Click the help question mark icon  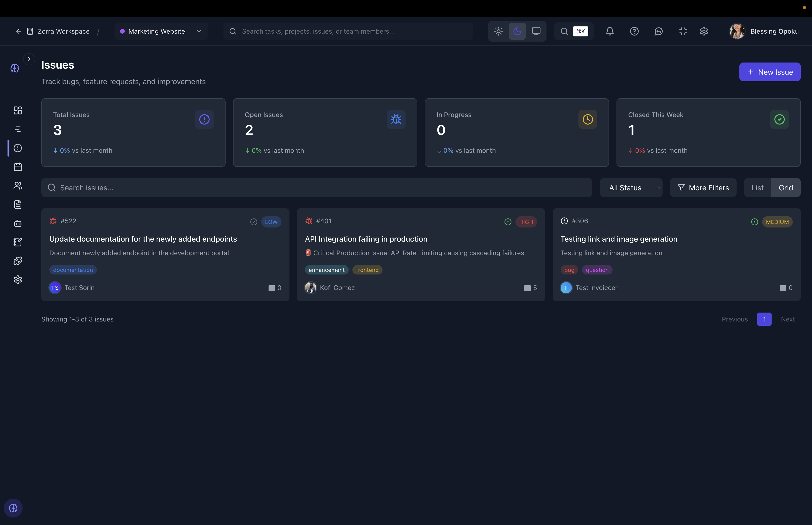coord(634,31)
